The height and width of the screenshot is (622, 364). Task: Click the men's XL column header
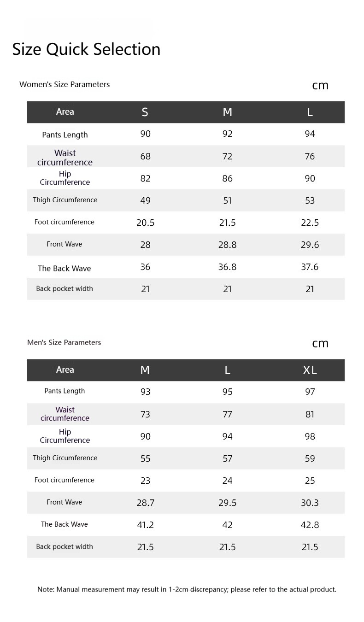click(x=310, y=370)
